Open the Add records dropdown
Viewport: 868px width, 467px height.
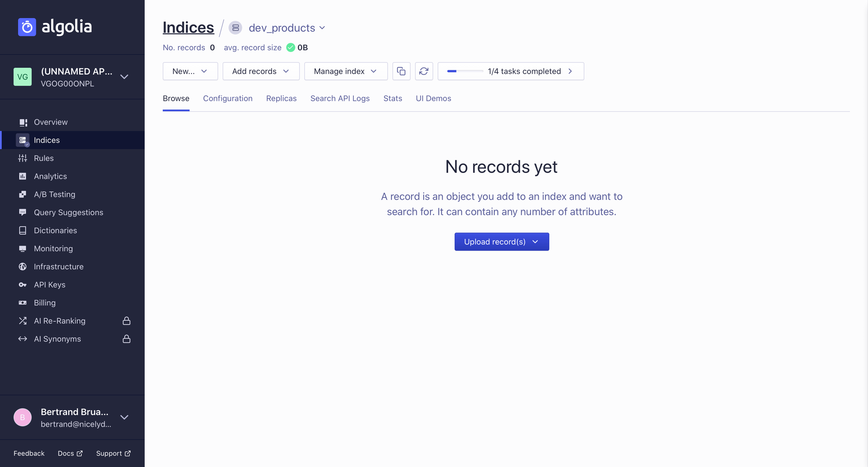[261, 71]
